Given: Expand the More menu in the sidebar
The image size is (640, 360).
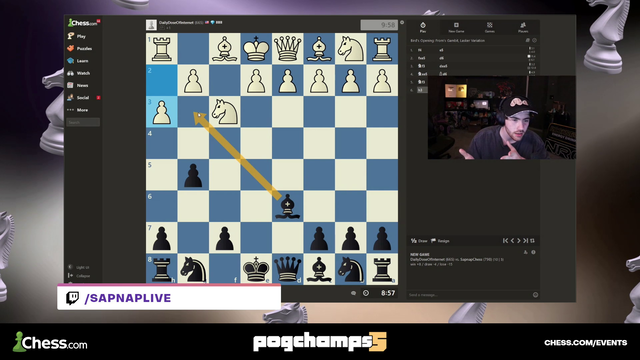Looking at the screenshot, I should 78,110.
